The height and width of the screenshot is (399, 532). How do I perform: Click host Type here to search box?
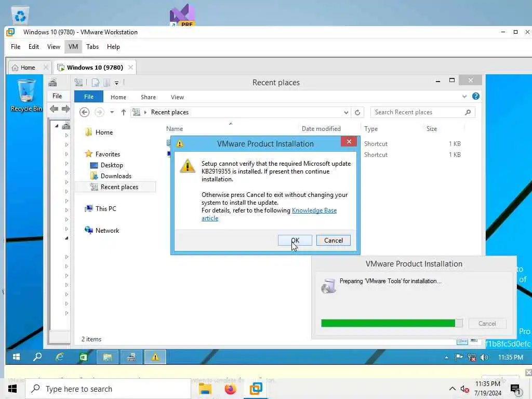click(x=108, y=389)
